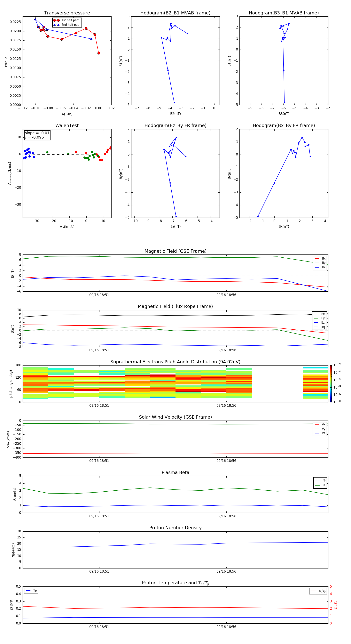351x644 pixels.
Task: Select βp entry in Plasma Beta legend
Action: click(x=320, y=480)
